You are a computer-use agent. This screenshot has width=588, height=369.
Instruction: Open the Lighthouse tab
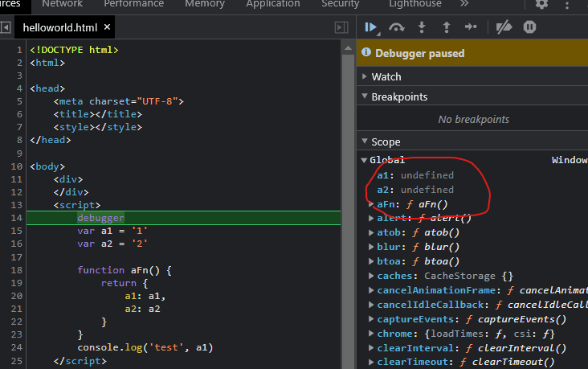(x=414, y=4)
